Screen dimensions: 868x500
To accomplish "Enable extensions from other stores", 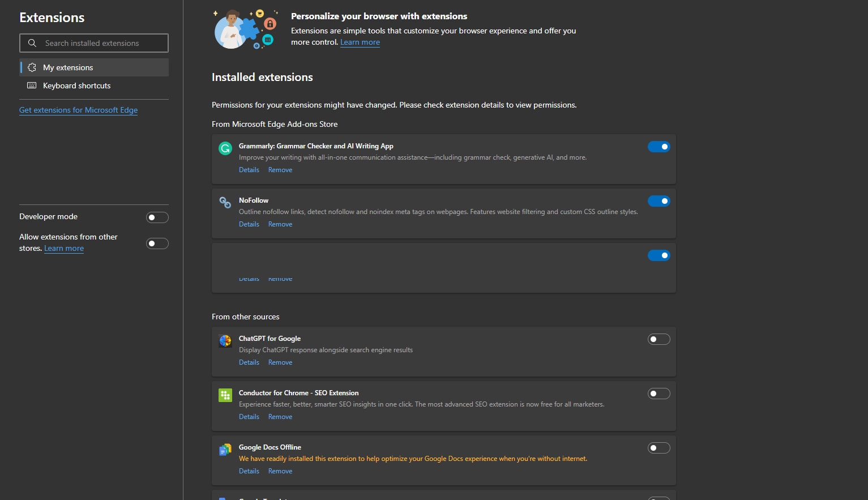I will click(157, 243).
